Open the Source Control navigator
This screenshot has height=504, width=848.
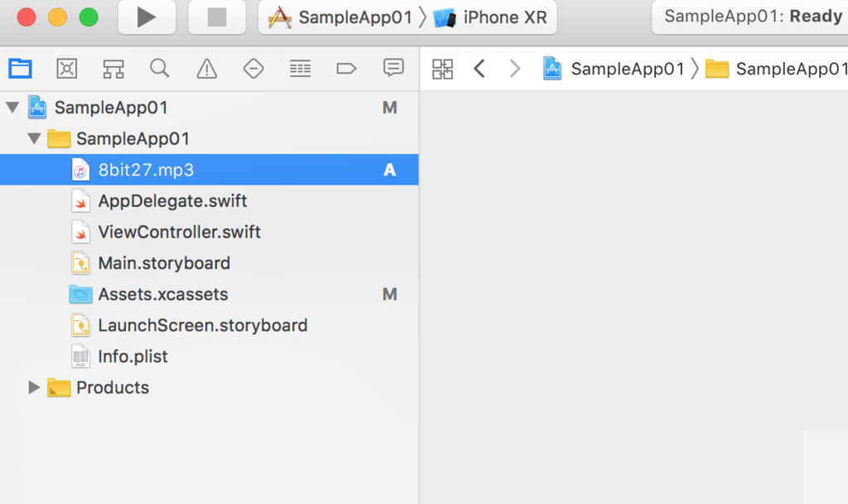tap(66, 69)
